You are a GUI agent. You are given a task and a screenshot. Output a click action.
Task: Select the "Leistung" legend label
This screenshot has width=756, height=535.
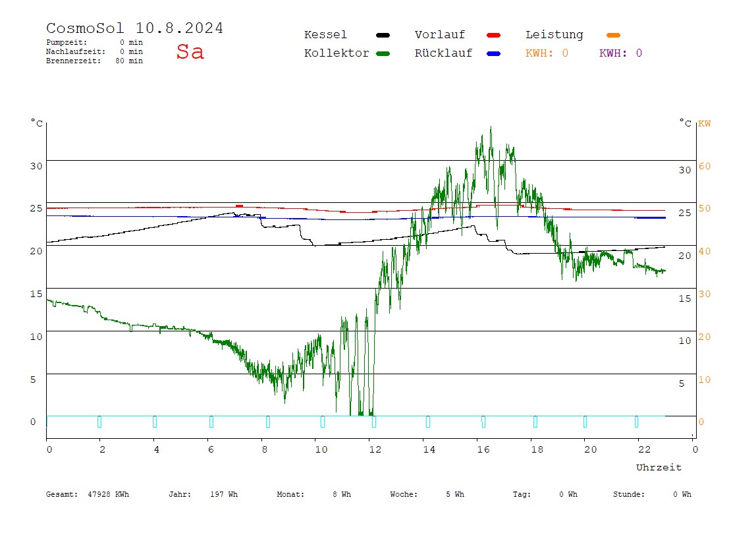[554, 35]
